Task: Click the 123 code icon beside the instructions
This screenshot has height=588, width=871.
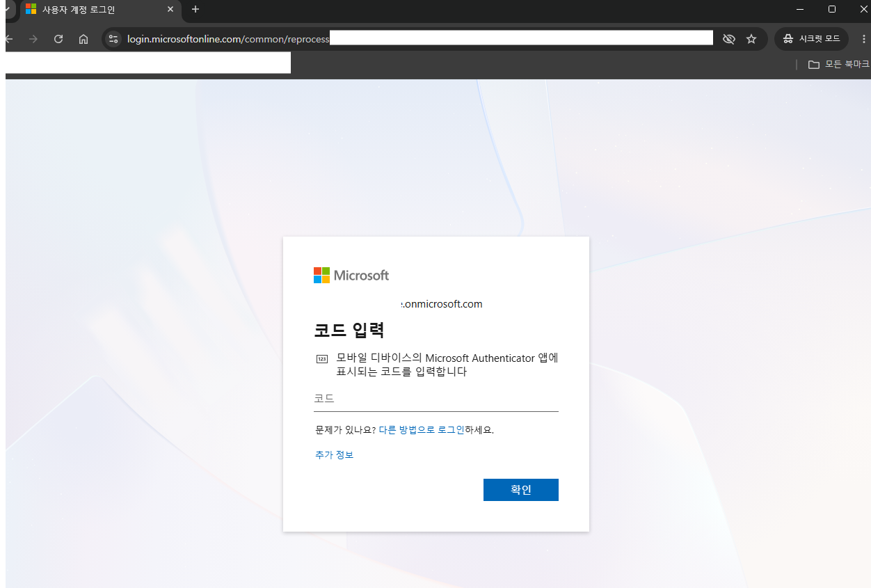Action: 321,359
